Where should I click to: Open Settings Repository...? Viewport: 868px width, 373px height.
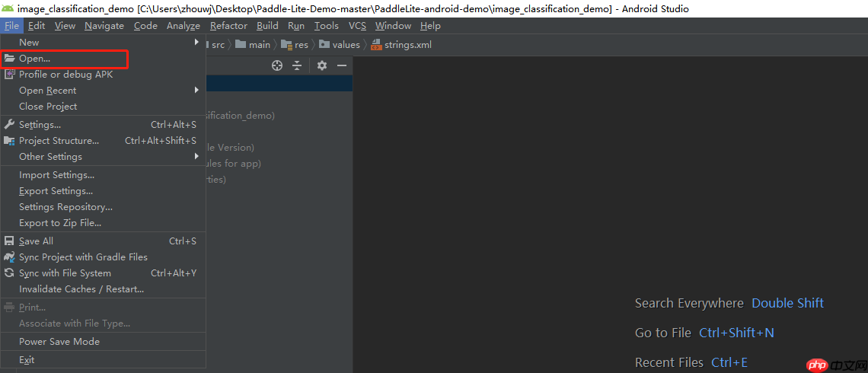(103, 207)
